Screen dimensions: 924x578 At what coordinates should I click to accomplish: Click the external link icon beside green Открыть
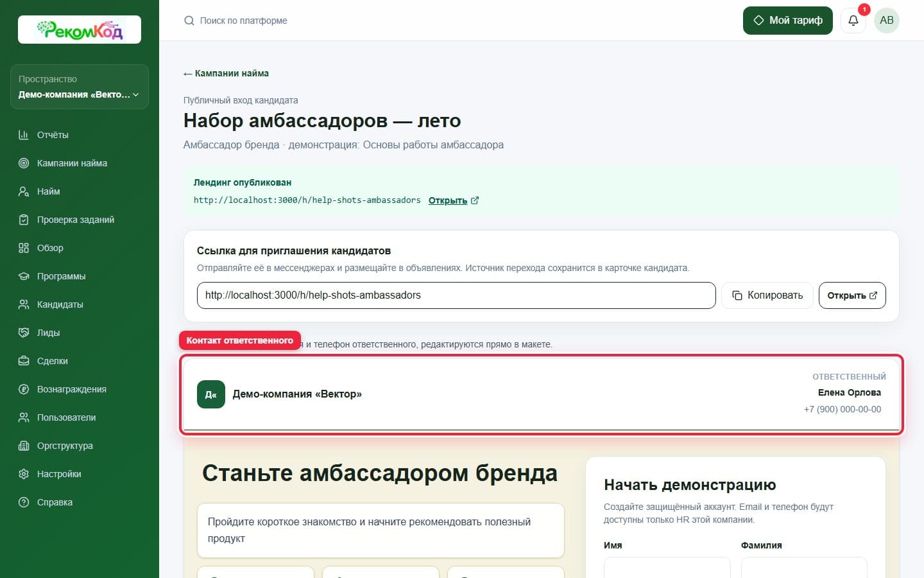coord(475,200)
